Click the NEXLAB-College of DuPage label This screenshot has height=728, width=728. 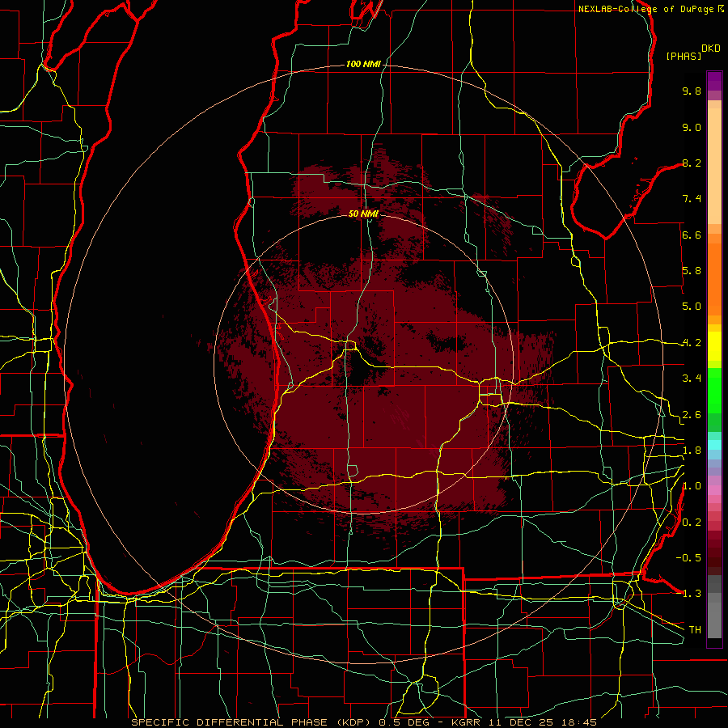[x=647, y=9]
